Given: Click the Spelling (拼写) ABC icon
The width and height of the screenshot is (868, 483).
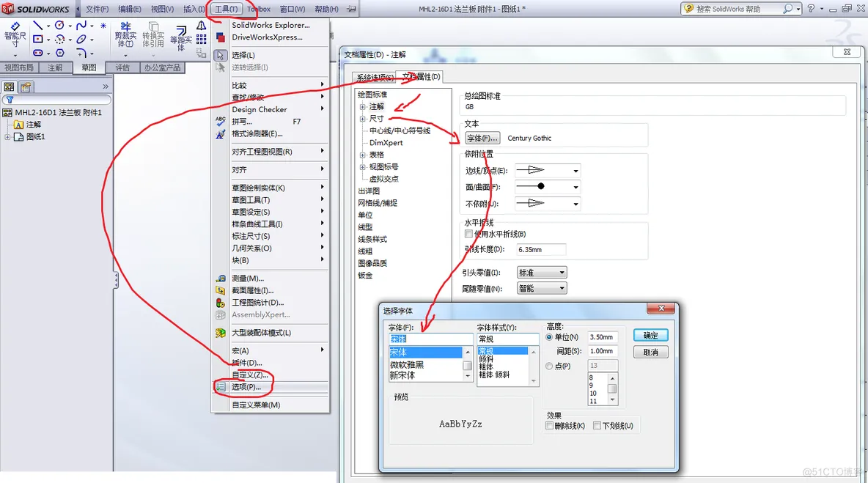Looking at the screenshot, I should (x=221, y=121).
